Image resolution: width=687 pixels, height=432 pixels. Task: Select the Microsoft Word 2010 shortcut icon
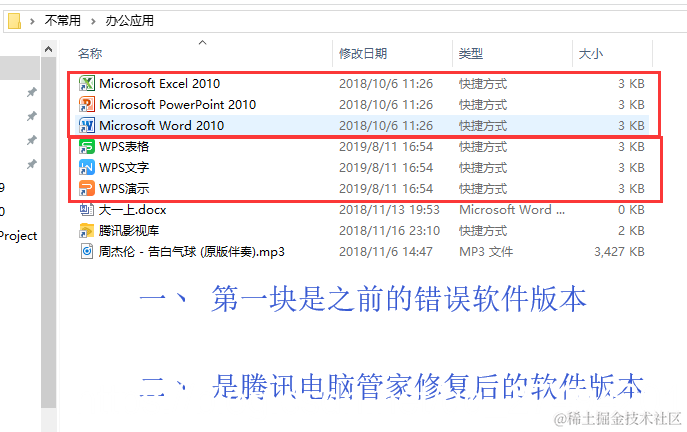pyautogui.click(x=87, y=125)
